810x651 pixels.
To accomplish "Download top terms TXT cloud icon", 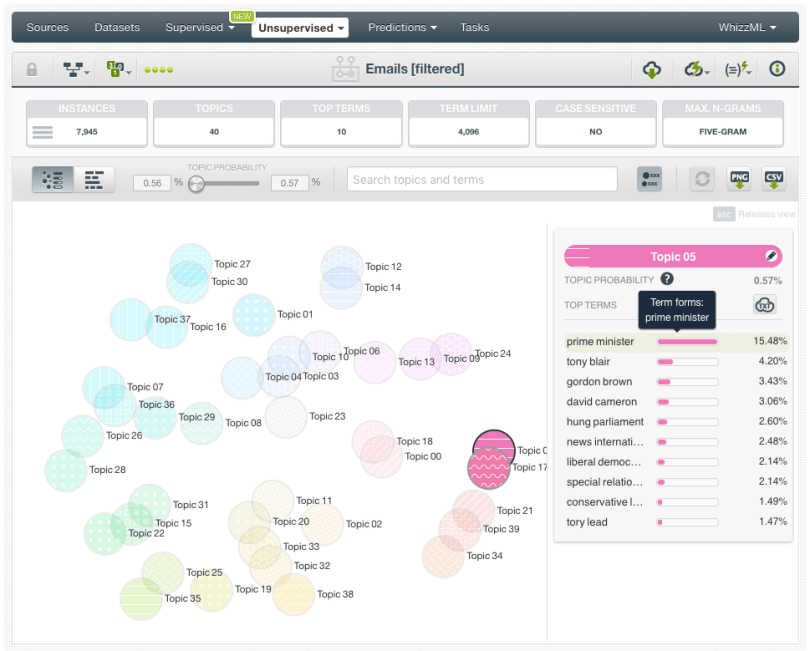I will pos(764,305).
